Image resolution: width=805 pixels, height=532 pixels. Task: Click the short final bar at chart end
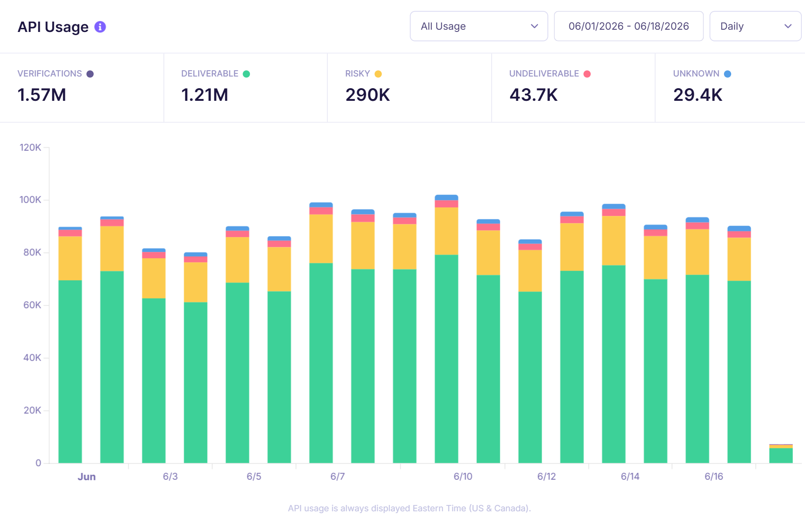[x=781, y=453]
